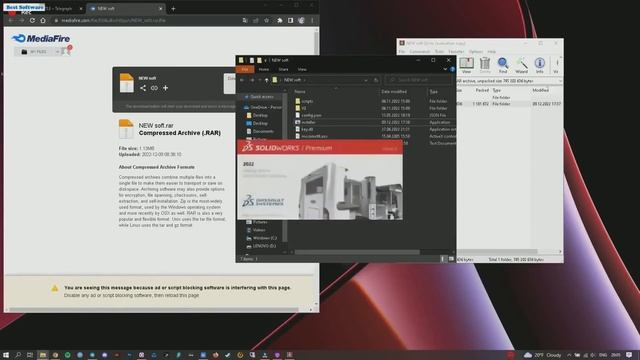Open the Explorer address bar history dropdown
This screenshot has height=360, width=640.
[x=366, y=80]
